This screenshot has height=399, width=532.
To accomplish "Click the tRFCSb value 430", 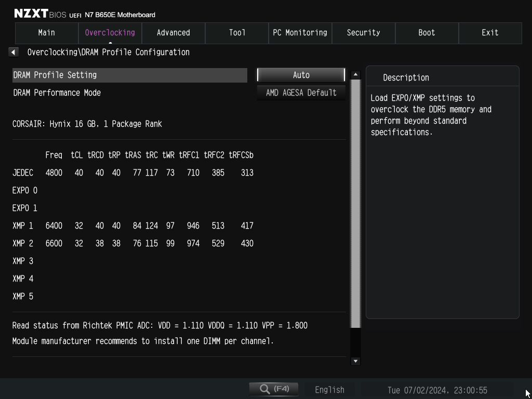I will [x=247, y=243].
